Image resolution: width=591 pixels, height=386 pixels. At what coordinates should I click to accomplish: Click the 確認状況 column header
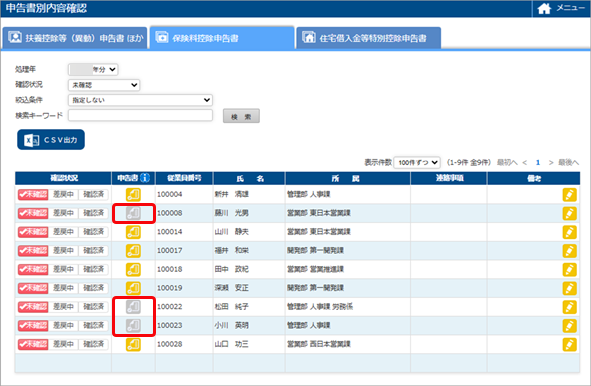(63, 178)
